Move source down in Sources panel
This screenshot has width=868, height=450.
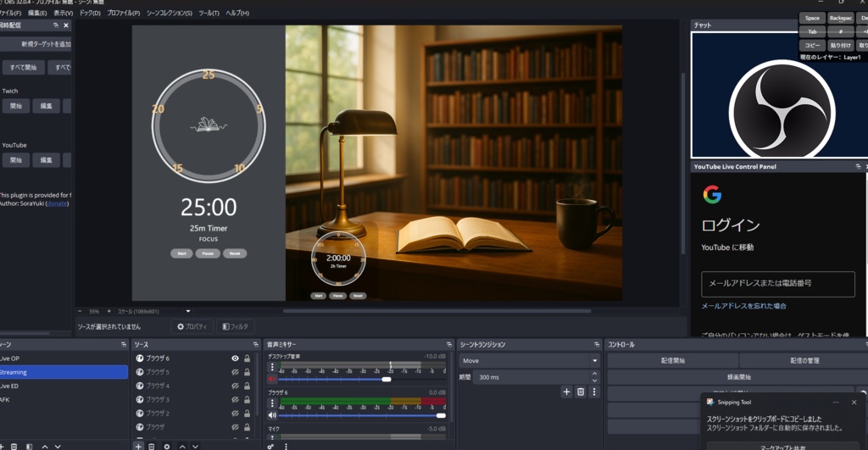[x=196, y=446]
